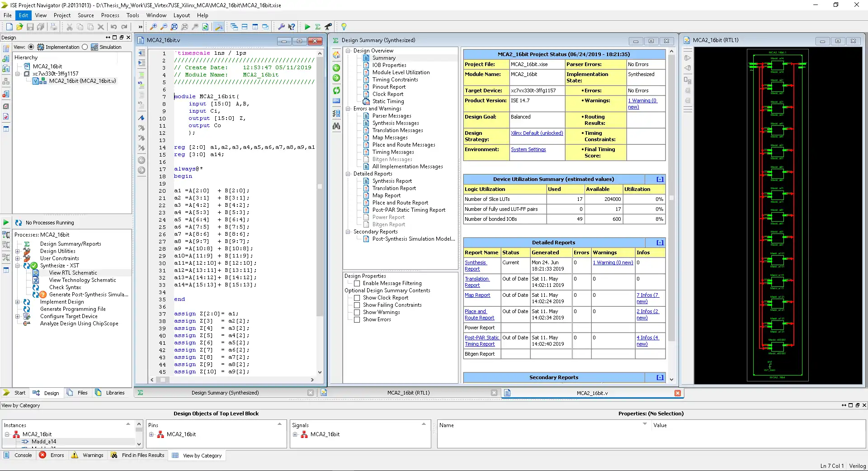
Task: Click the binoculars icon in Design Summary sidebar
Action: point(336,126)
